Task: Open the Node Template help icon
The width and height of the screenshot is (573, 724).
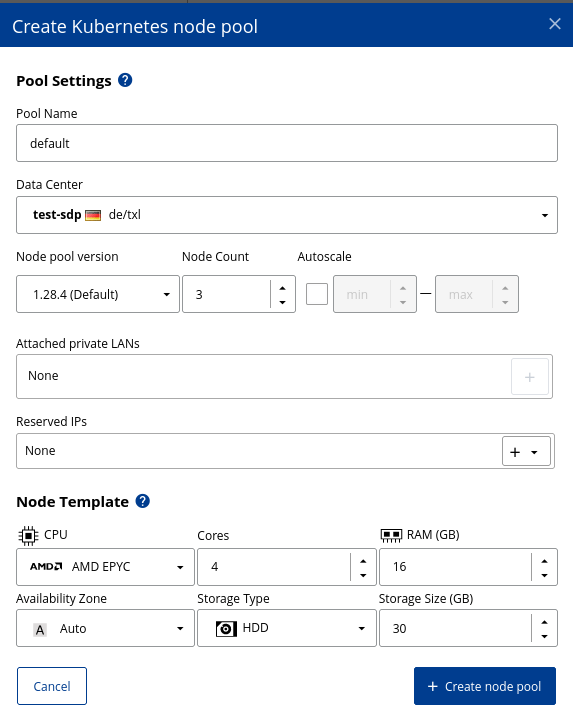Action: tap(143, 501)
